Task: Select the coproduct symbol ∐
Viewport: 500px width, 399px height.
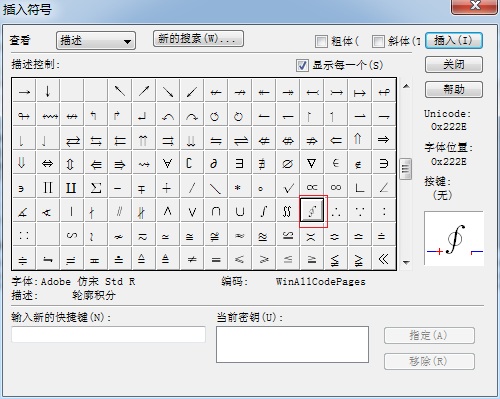Action: coord(72,187)
